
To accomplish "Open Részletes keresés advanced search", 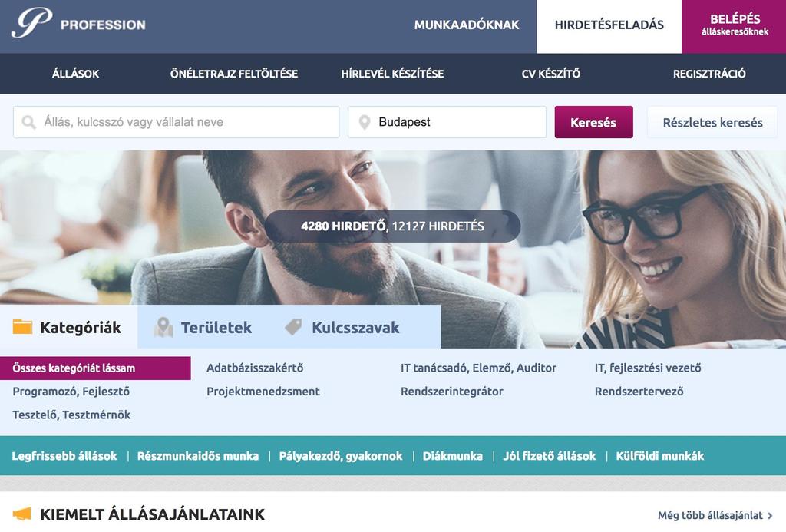I will click(x=712, y=122).
